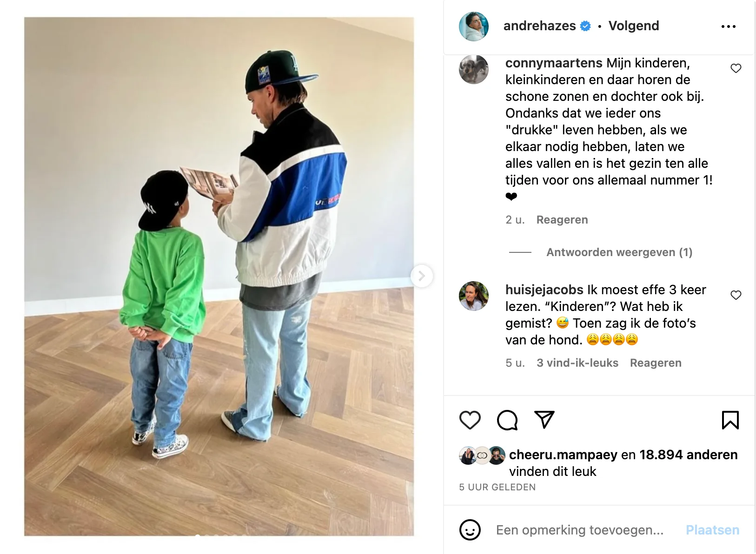
Task: Click the Plaatsen post button
Action: pyautogui.click(x=712, y=530)
